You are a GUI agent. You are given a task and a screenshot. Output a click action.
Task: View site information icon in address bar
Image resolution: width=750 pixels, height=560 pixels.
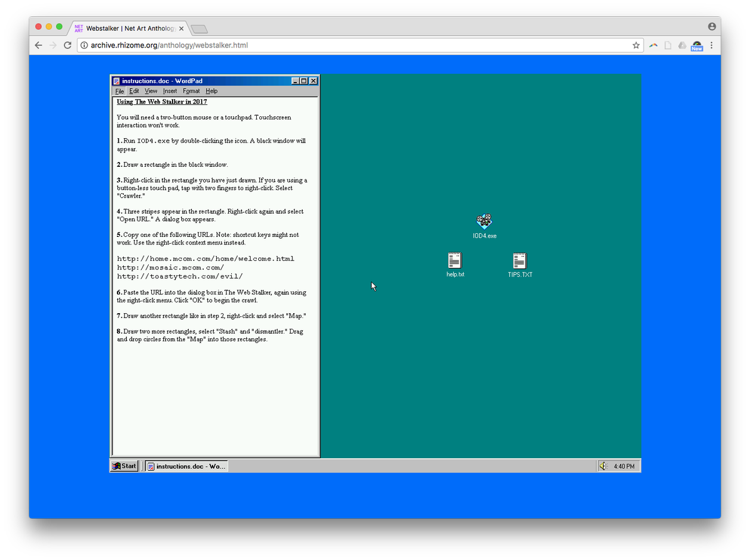(84, 45)
